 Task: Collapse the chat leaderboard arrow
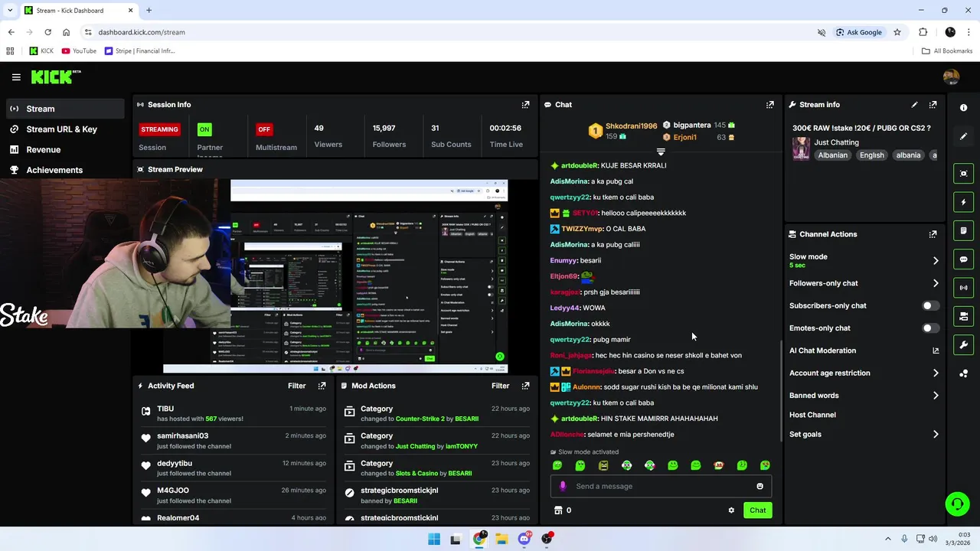[x=661, y=152]
